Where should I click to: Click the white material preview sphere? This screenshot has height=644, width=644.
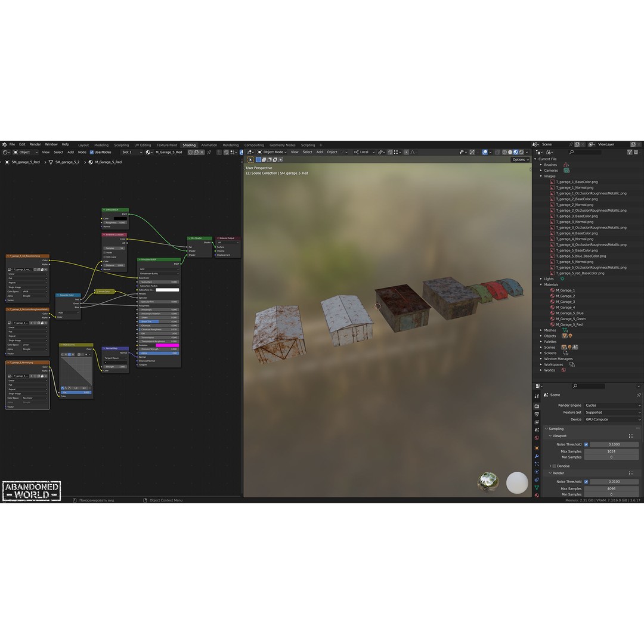point(517,482)
